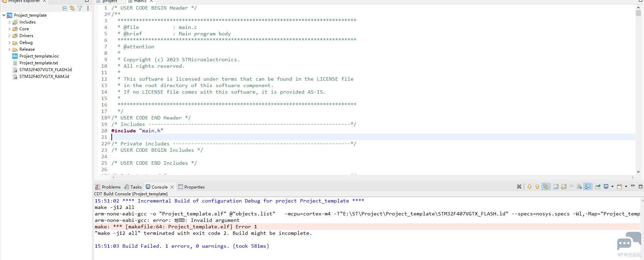The image size is (644, 260).
Task: Toggle show console when build output changes
Action: pos(587,186)
